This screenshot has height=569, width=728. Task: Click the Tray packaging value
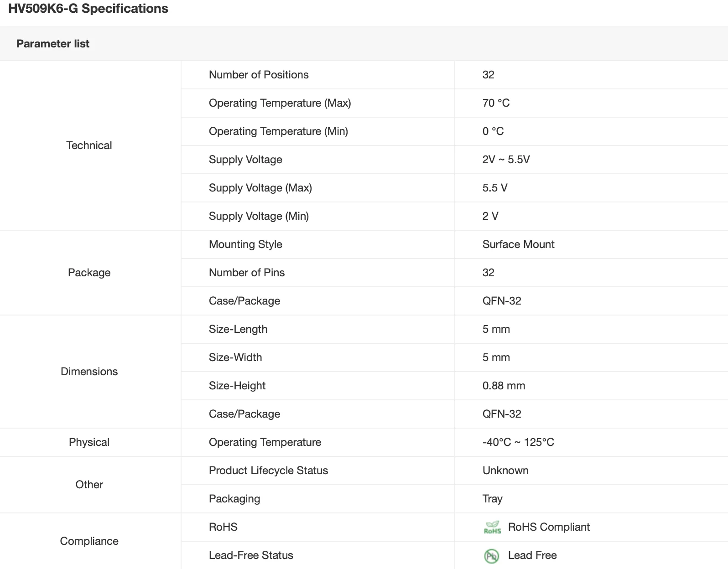[x=492, y=499]
